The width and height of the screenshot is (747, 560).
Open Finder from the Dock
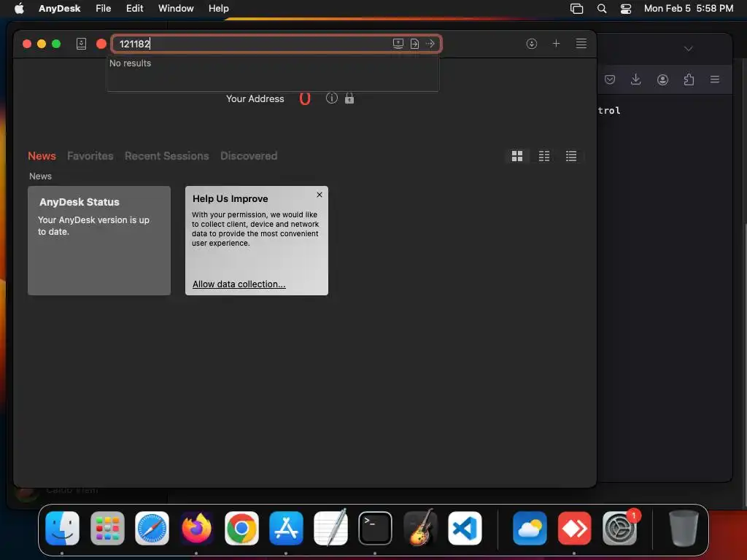[63, 528]
